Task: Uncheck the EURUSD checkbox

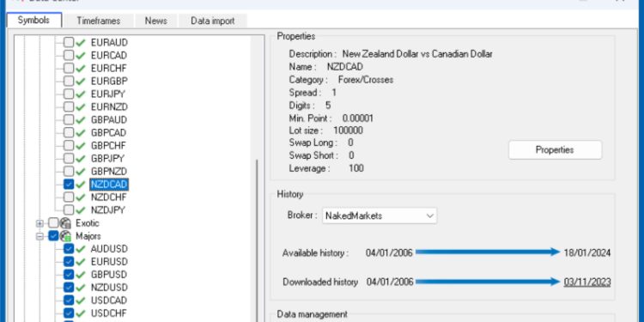Action: click(69, 262)
